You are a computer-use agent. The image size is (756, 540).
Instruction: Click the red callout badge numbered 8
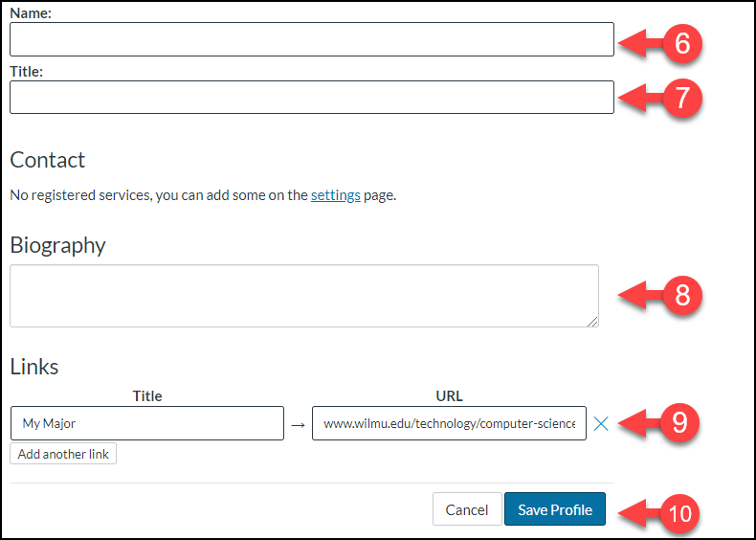point(682,295)
